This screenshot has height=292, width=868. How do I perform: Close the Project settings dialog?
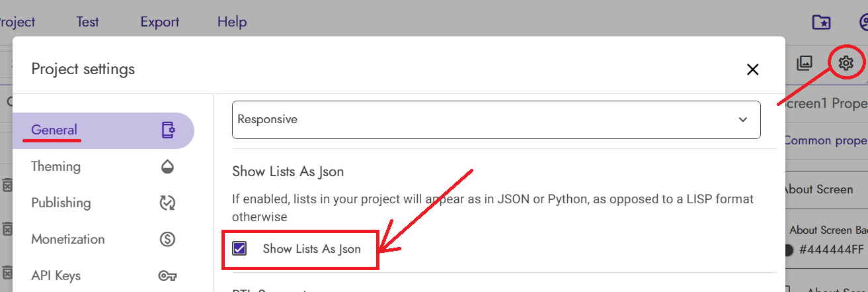pyautogui.click(x=752, y=69)
